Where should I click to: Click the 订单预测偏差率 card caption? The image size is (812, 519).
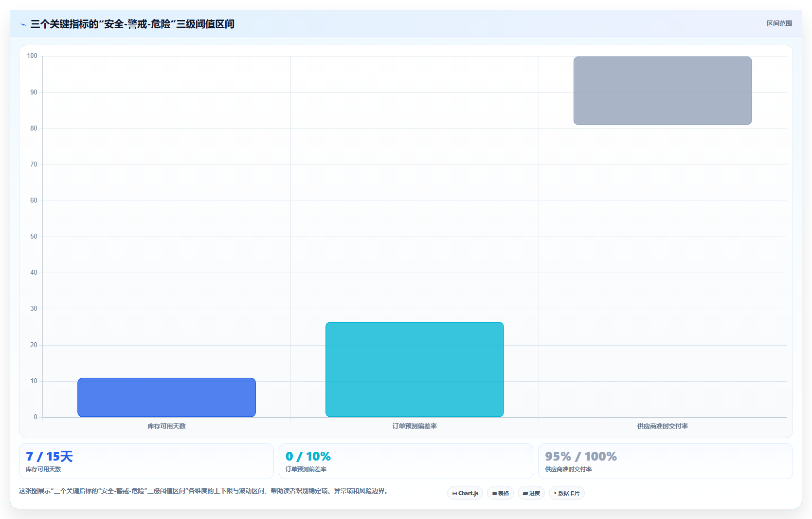click(x=306, y=469)
